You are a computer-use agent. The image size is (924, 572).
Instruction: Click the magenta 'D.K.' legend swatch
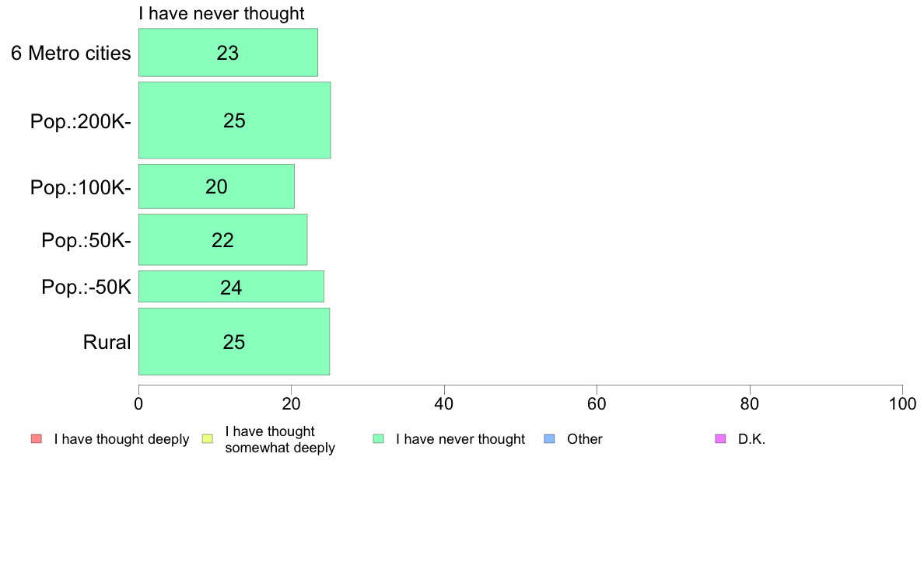[720, 439]
